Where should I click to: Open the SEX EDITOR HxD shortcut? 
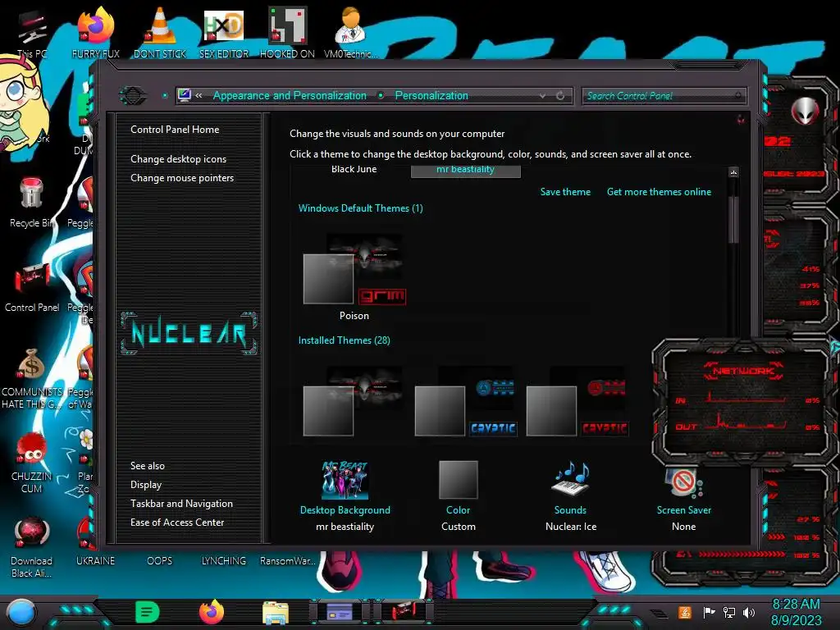(x=224, y=33)
